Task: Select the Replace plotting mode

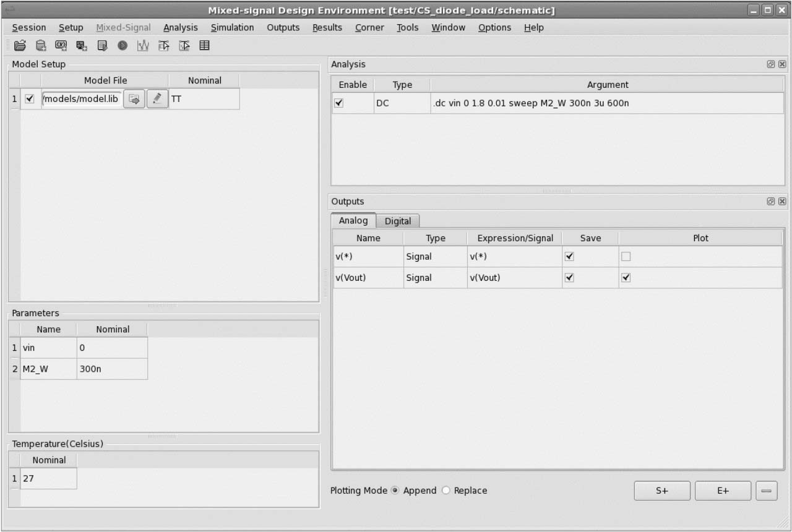Action: tap(446, 491)
